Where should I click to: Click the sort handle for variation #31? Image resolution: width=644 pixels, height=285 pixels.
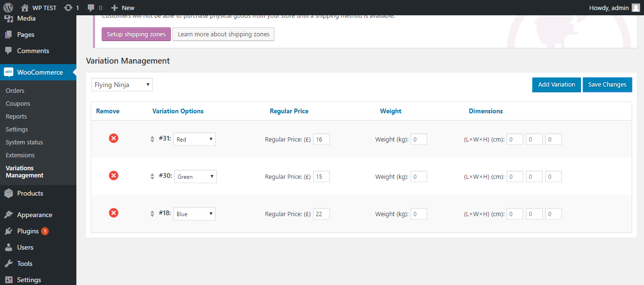152,140
